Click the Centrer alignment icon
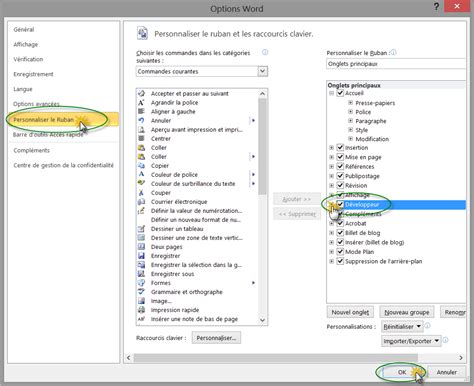Screen dimensions: 474x386 point(141,138)
